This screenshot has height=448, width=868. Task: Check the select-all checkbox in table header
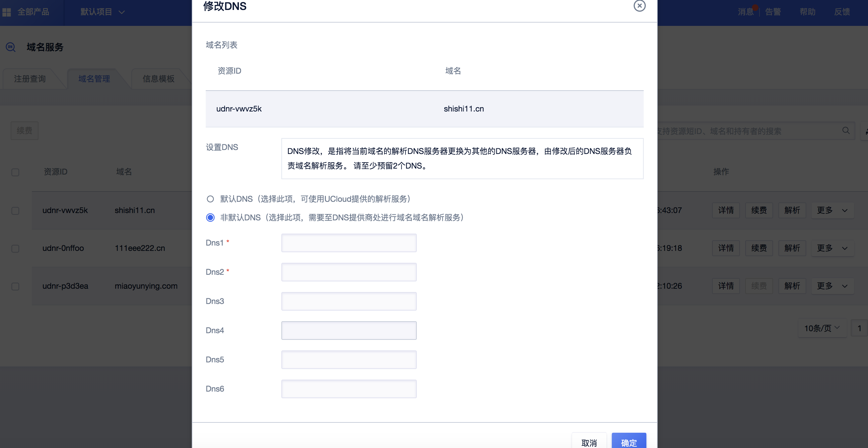pos(15,172)
